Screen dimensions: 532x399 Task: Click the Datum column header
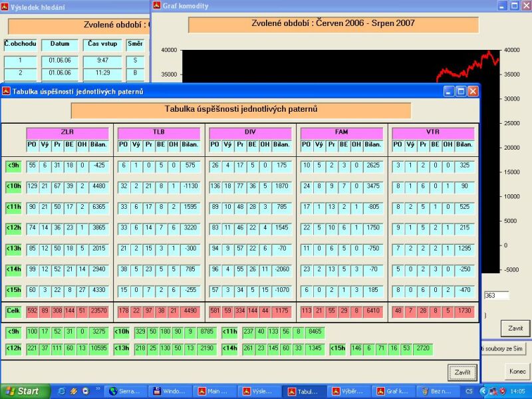pos(60,45)
